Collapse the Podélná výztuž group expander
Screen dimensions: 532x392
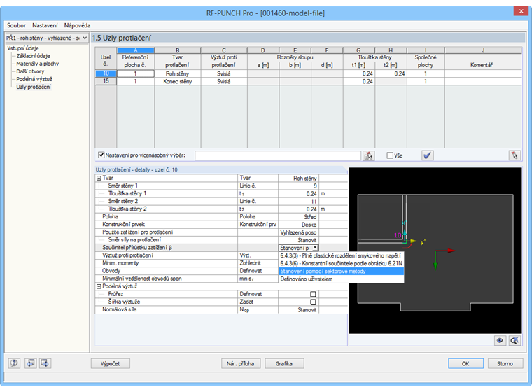pyautogui.click(x=99, y=286)
